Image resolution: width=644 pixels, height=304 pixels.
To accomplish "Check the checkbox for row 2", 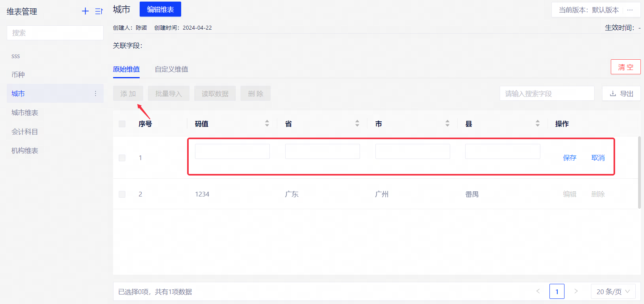I will point(122,194).
